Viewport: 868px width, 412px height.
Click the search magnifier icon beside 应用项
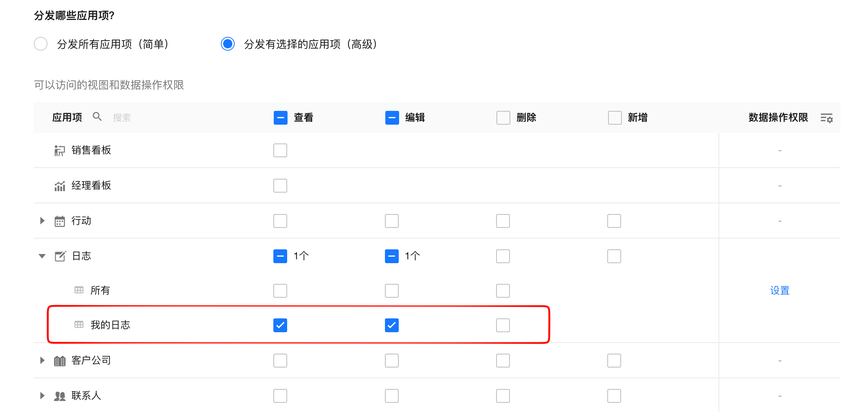tap(97, 117)
